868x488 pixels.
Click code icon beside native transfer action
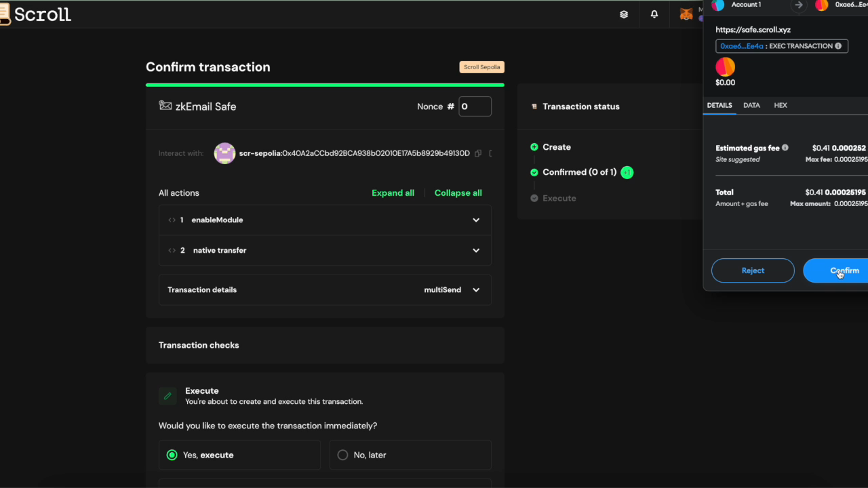pos(172,250)
